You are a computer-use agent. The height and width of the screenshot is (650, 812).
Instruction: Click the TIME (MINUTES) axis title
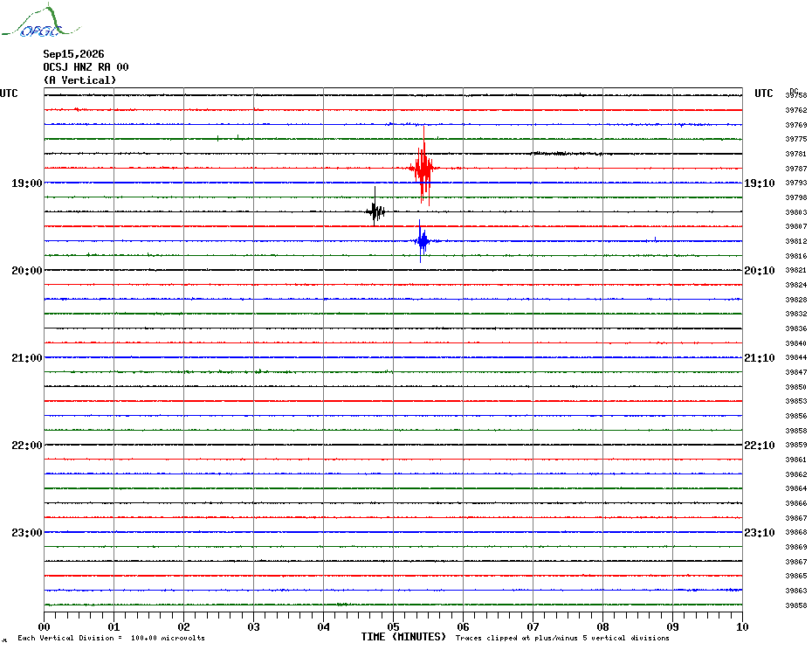coord(403,637)
